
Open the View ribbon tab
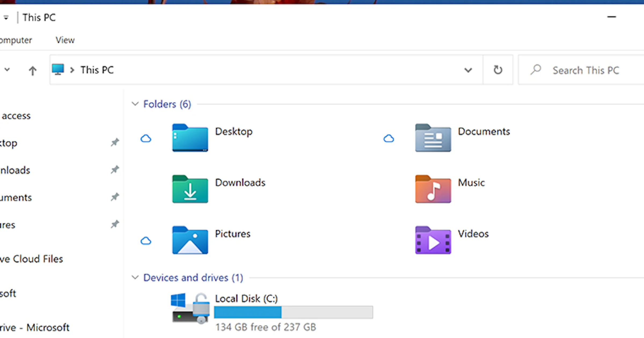65,40
